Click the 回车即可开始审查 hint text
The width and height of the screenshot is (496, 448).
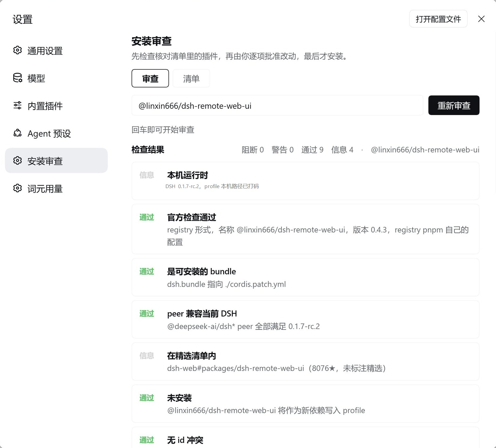click(x=163, y=130)
